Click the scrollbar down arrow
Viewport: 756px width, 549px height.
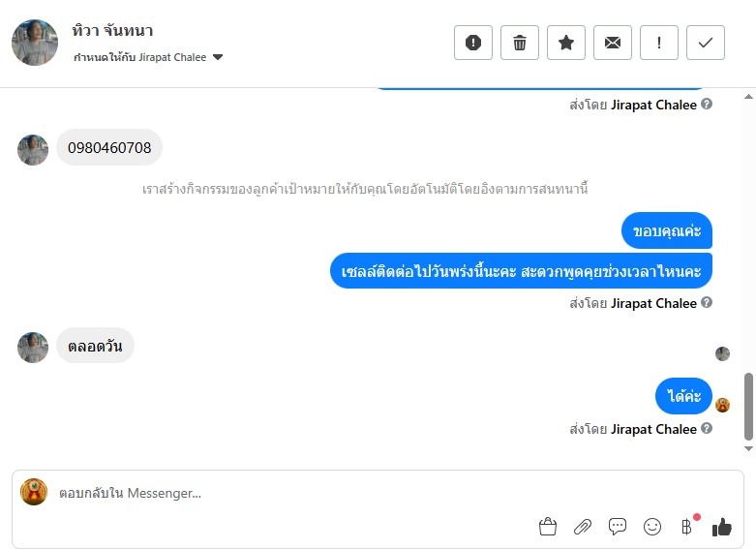click(x=748, y=449)
